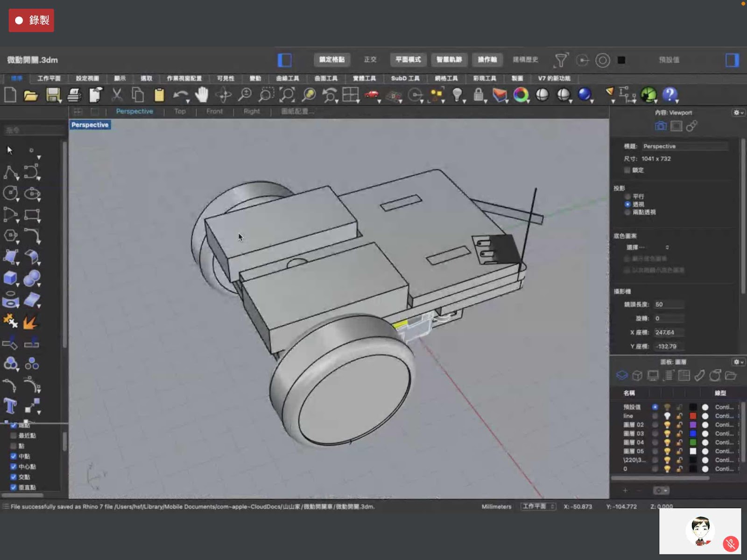The image size is (747, 560).
Task: Open the color wheel tool
Action: coord(521,95)
